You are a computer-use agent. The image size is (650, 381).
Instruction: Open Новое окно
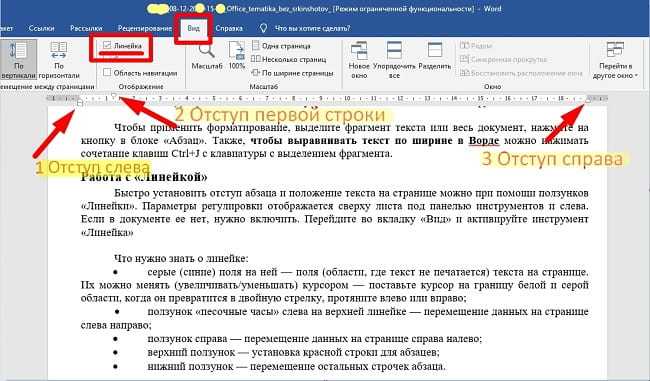coord(359,60)
